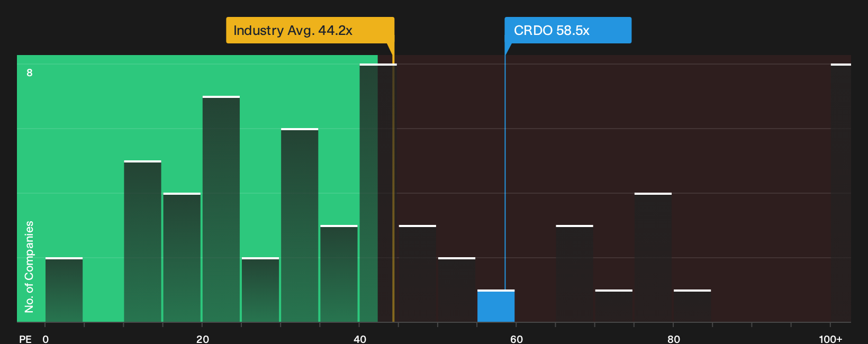Click the 'PE' x-axis title
Screen dimensions: 868x344
click(x=25, y=339)
